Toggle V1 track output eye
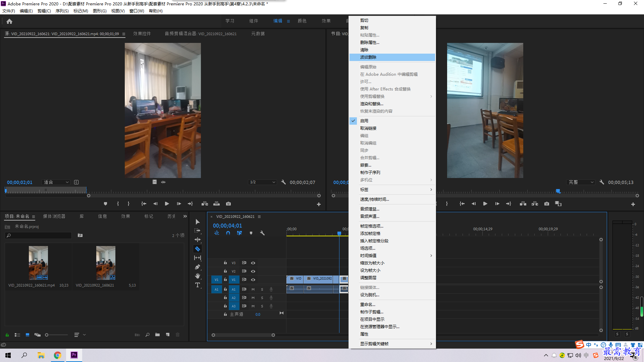Screen dimensions: 644x362 point(253,280)
